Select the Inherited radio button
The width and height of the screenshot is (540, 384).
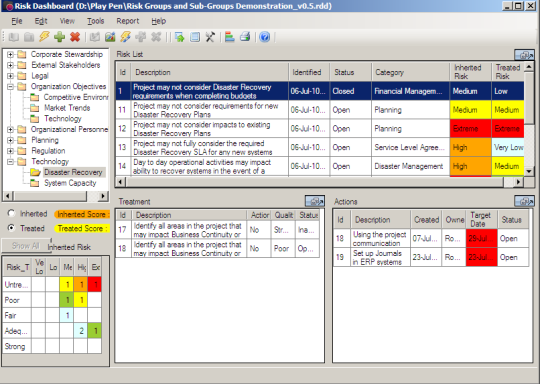click(x=11, y=214)
